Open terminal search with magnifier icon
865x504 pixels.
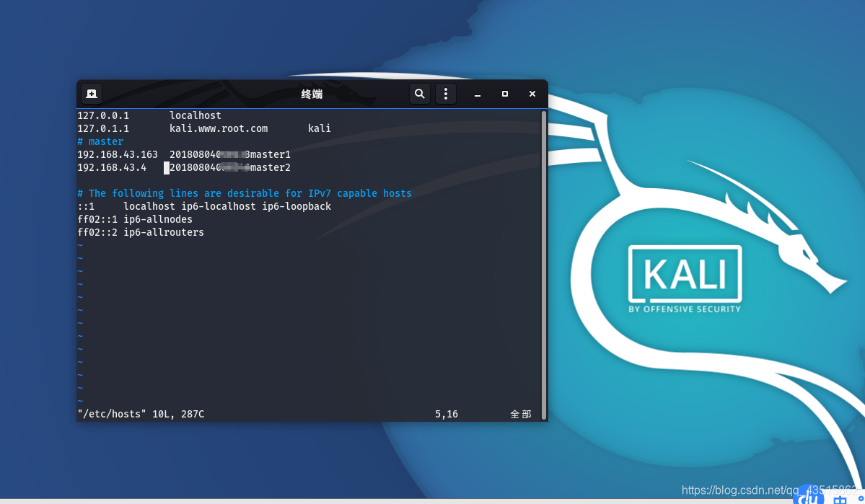(x=420, y=94)
